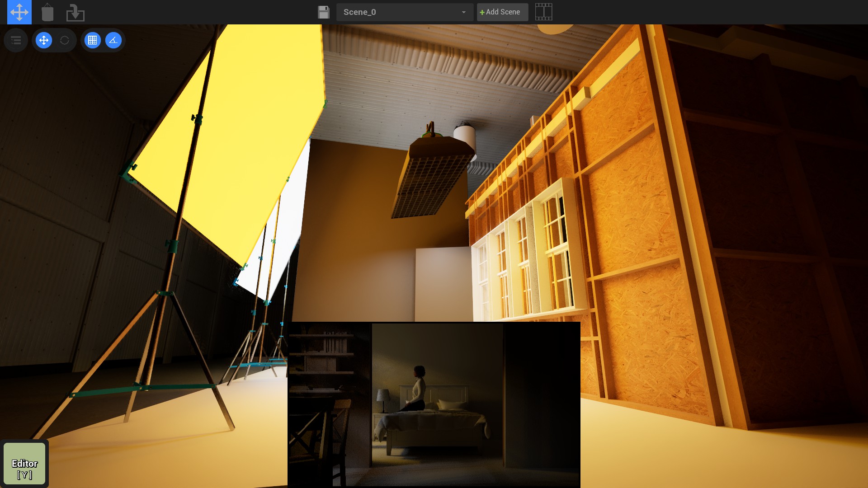Click the hanging sandbag prop icon

(x=47, y=12)
